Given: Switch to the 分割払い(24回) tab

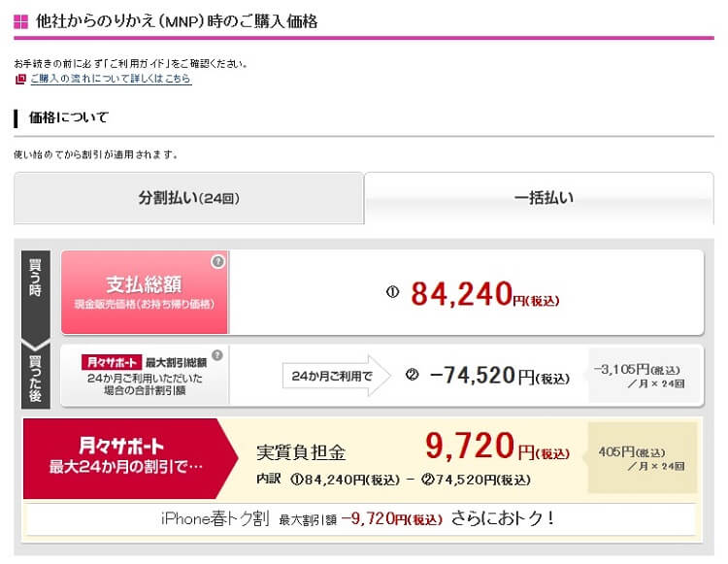Looking at the screenshot, I should 188,198.
